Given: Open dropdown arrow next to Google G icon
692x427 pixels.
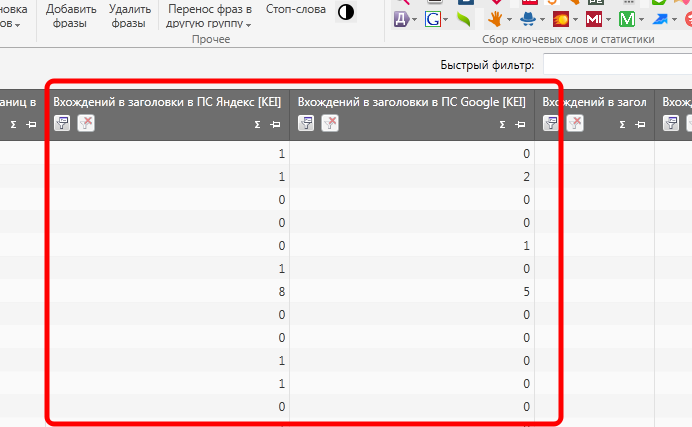Looking at the screenshot, I should tap(445, 19).
